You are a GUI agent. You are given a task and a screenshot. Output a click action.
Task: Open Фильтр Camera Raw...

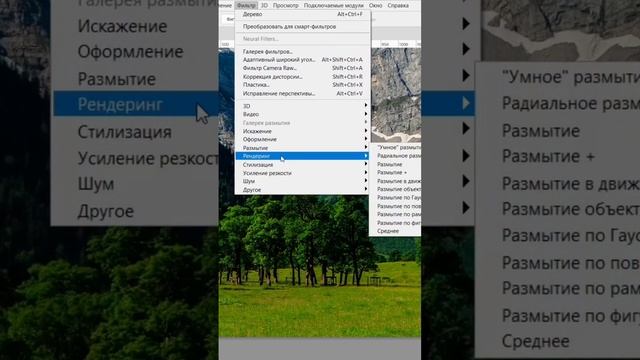(302, 68)
